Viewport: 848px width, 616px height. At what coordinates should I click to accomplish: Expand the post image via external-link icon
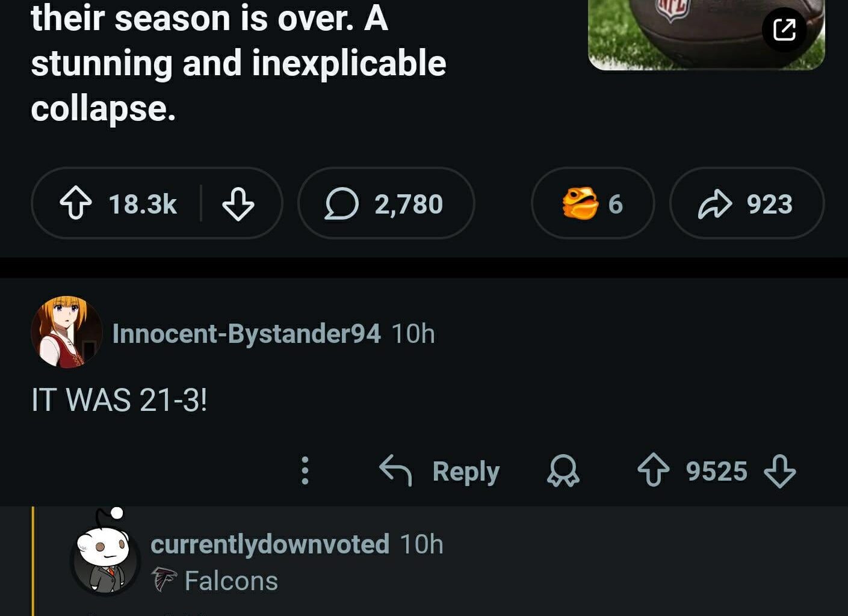point(785,29)
